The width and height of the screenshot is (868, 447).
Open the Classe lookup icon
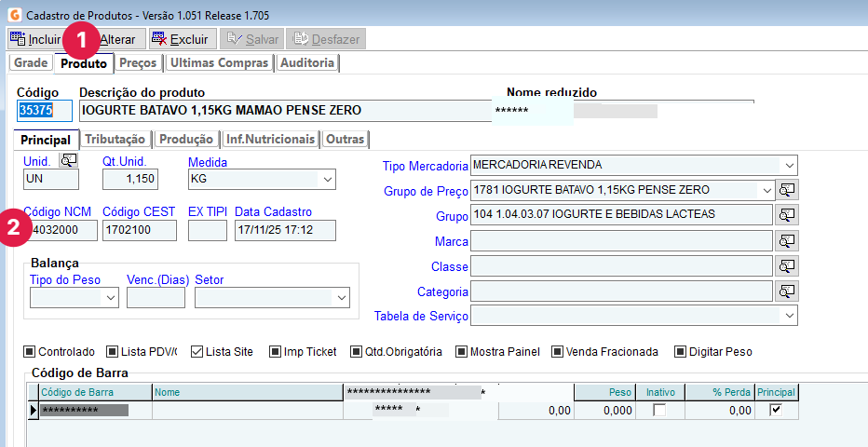point(787,265)
